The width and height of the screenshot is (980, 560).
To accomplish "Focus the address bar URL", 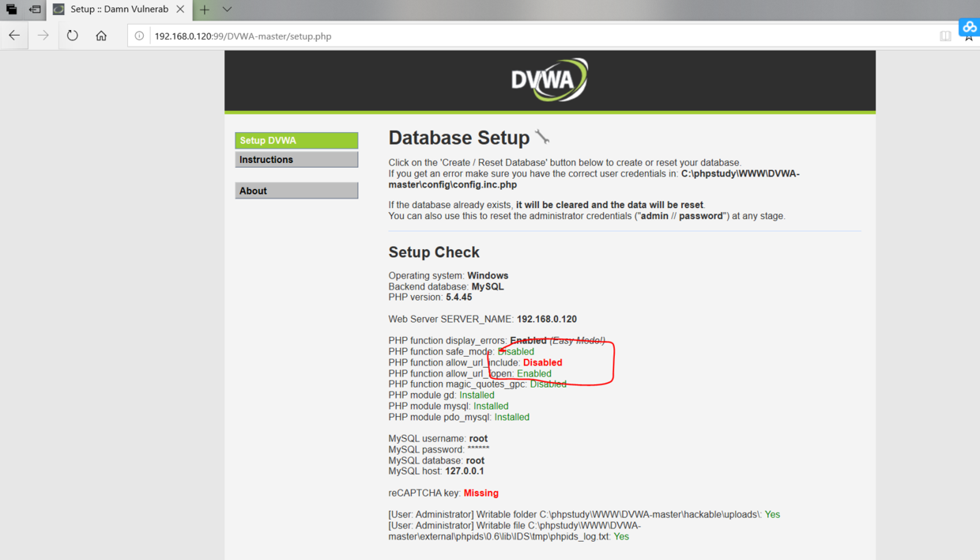I will (x=243, y=36).
